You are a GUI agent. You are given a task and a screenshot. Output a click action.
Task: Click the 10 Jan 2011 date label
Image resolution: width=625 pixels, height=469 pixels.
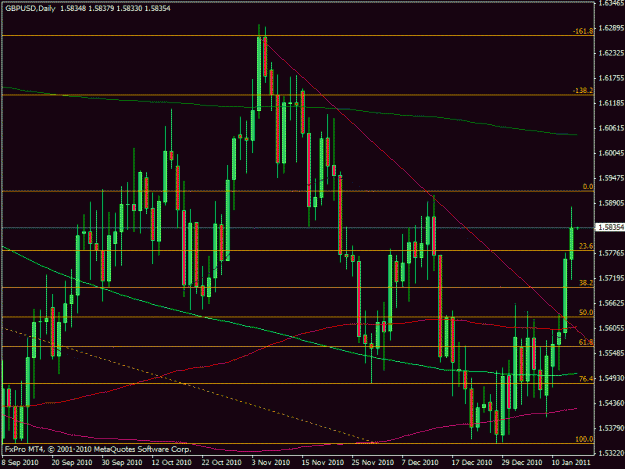572,462
